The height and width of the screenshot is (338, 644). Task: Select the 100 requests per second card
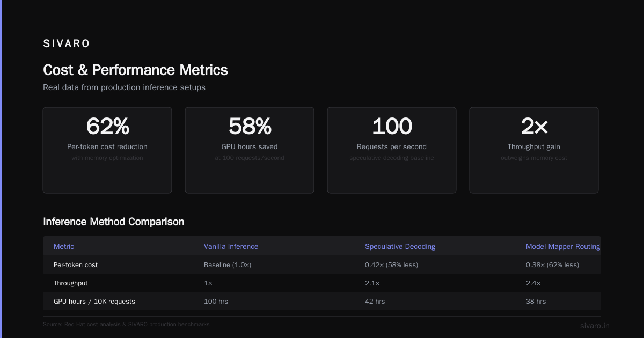click(x=392, y=150)
